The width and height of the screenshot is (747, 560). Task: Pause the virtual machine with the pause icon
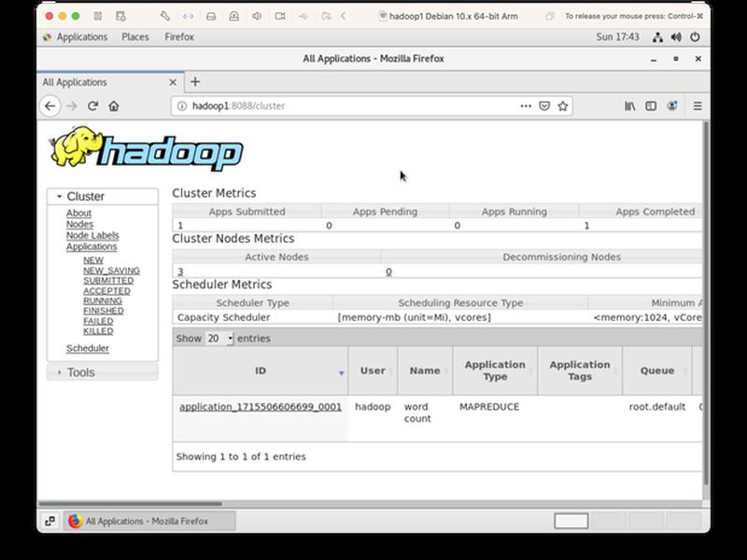98,16
